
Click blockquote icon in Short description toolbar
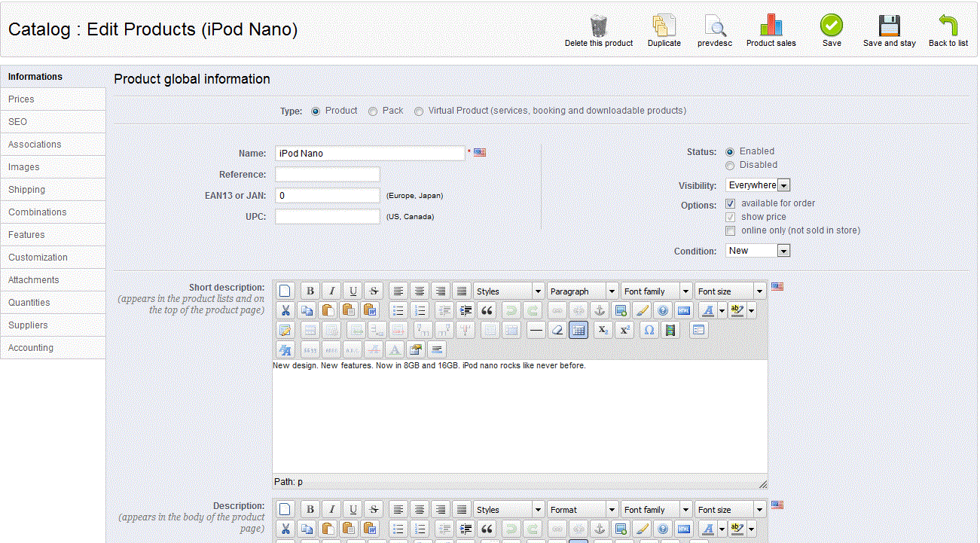coord(487,310)
